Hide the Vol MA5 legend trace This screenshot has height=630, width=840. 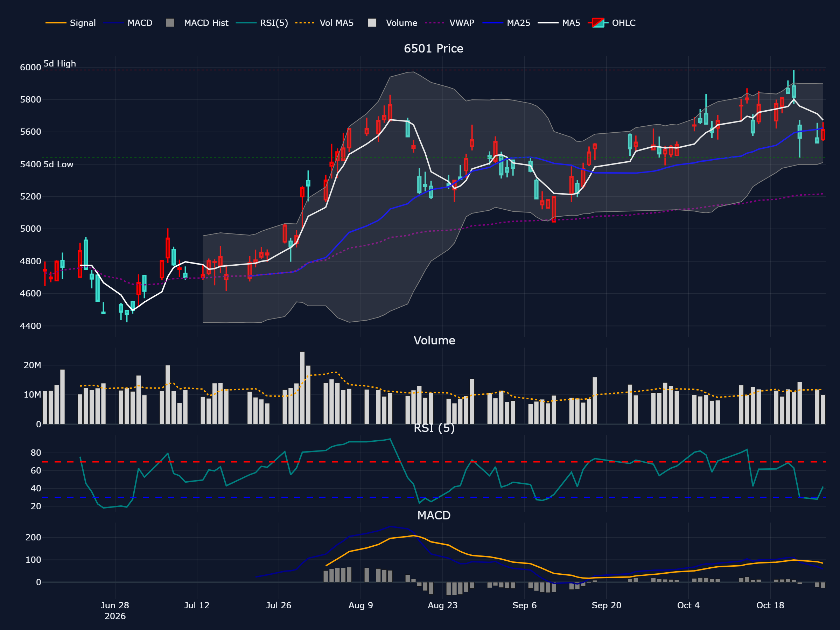325,23
